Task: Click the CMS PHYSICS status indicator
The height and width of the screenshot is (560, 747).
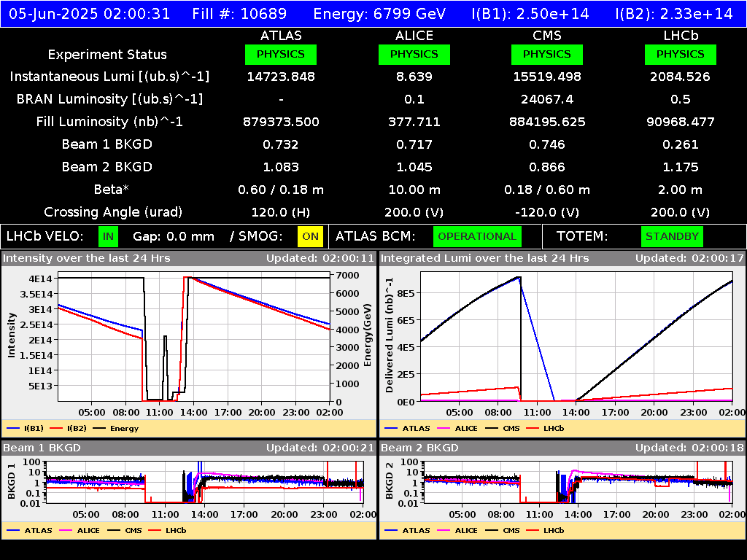Action: click(x=547, y=54)
